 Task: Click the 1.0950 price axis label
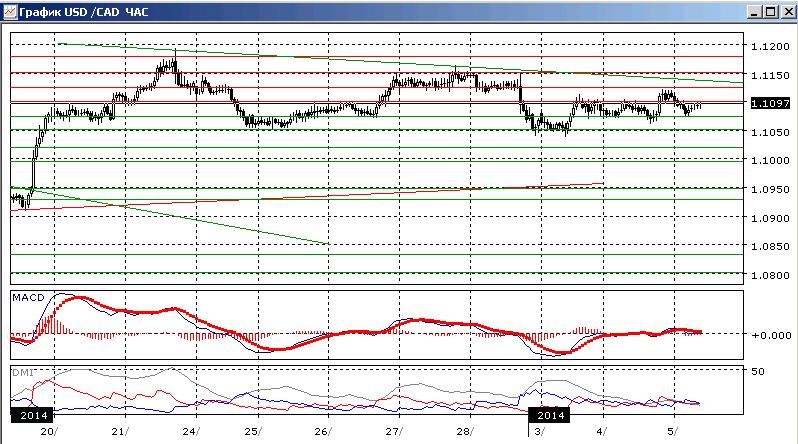coord(770,189)
